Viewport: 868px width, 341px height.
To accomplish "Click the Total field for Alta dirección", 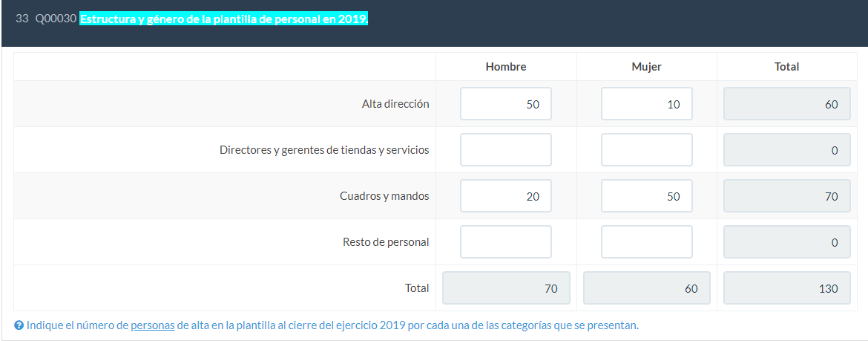I will tap(786, 104).
